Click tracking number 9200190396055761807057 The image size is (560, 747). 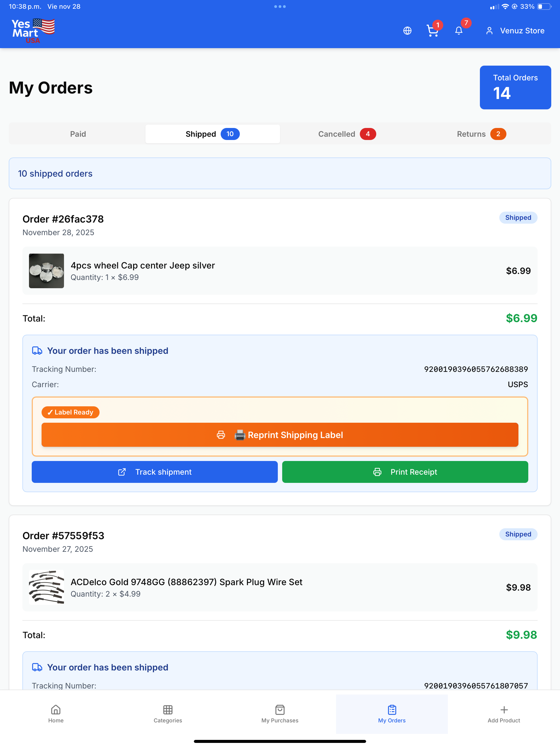point(476,685)
